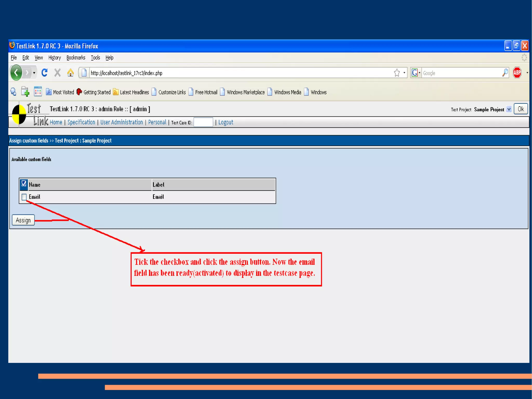532x399 pixels.
Task: Expand the Test Project Sample Project dropdown
Action: click(509, 109)
